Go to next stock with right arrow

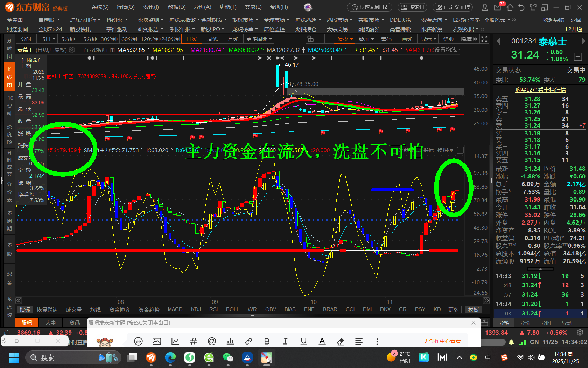(583, 41)
